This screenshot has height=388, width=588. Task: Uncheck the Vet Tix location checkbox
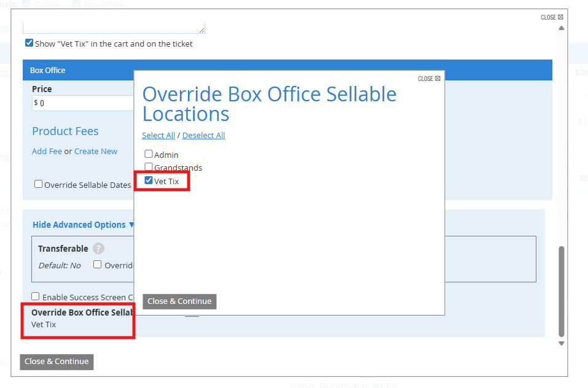click(149, 180)
